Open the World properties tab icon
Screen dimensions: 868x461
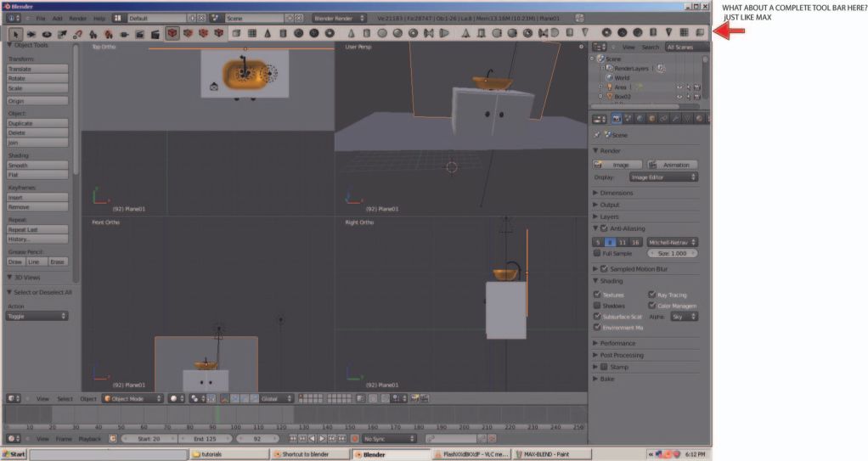click(640, 118)
